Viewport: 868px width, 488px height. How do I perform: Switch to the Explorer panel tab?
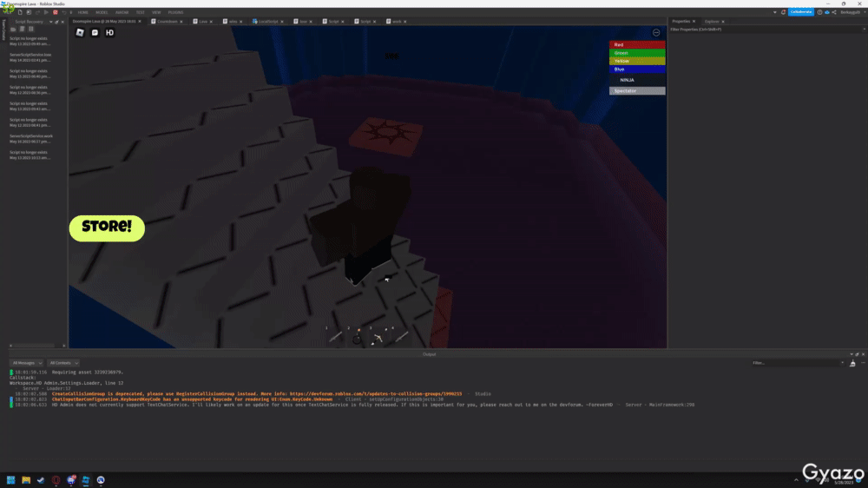click(712, 22)
